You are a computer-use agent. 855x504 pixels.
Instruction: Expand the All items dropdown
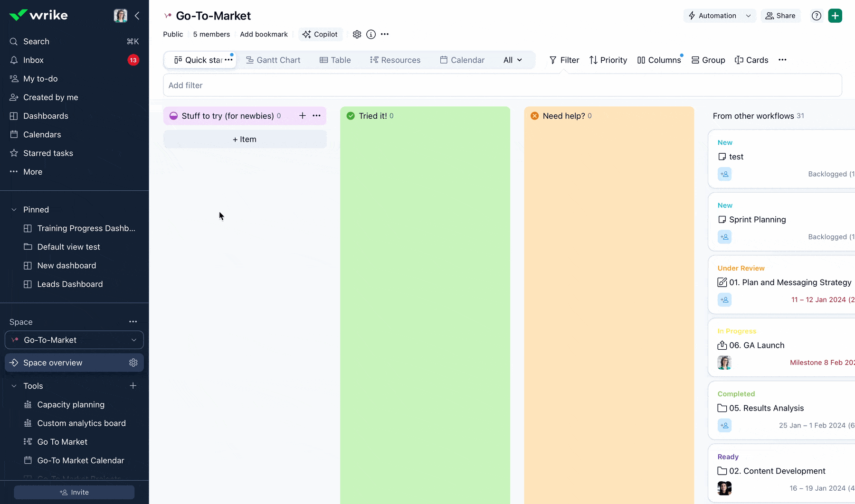pyautogui.click(x=513, y=60)
